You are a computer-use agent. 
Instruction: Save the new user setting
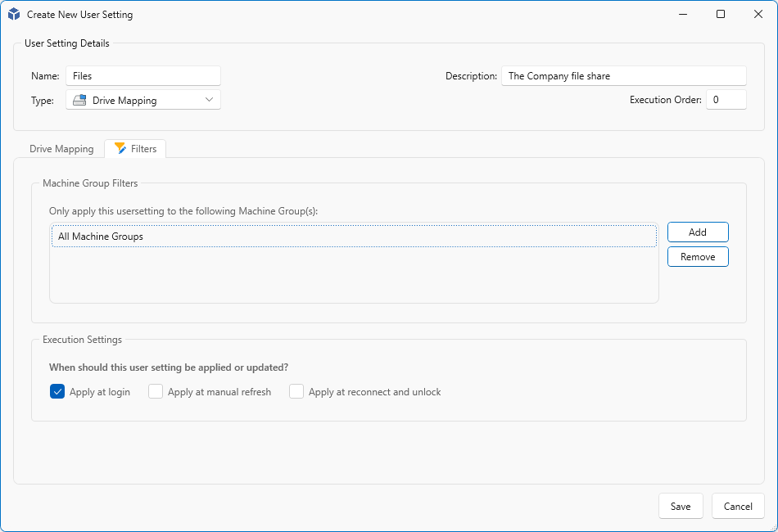tap(680, 506)
